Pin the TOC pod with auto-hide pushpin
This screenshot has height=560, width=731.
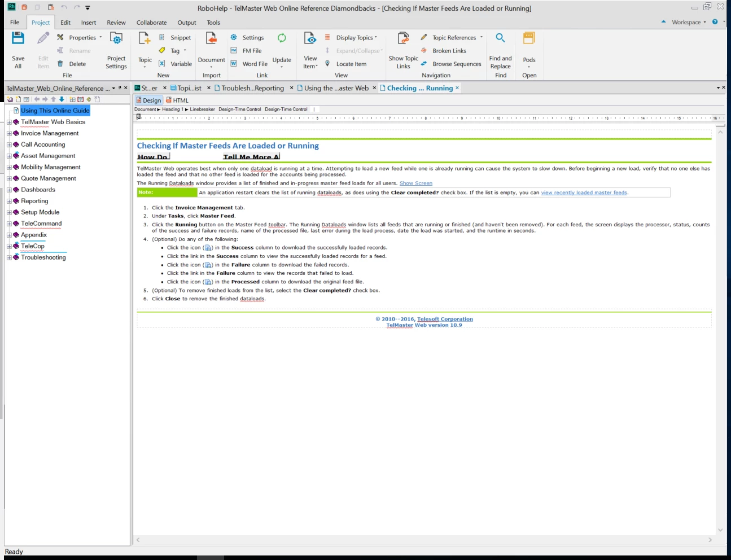point(120,88)
